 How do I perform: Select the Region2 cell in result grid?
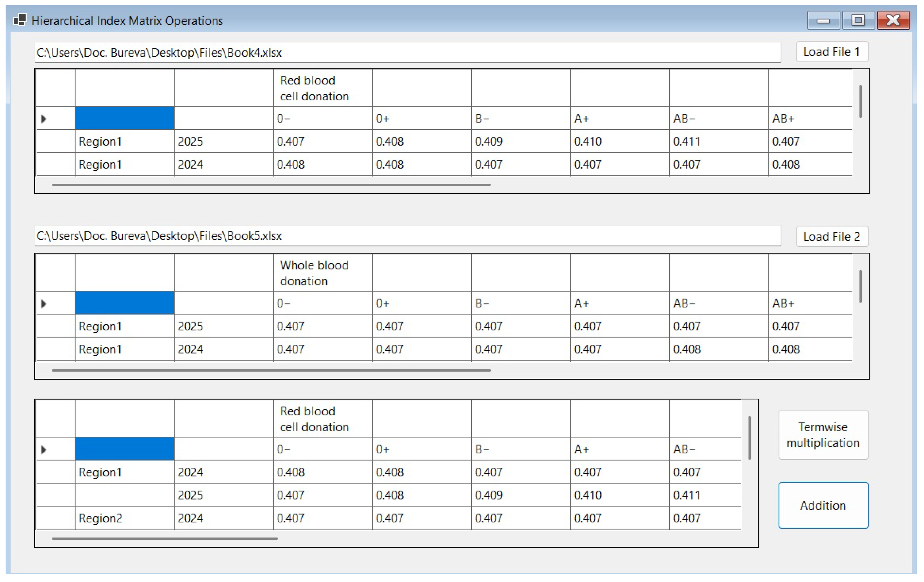124,518
